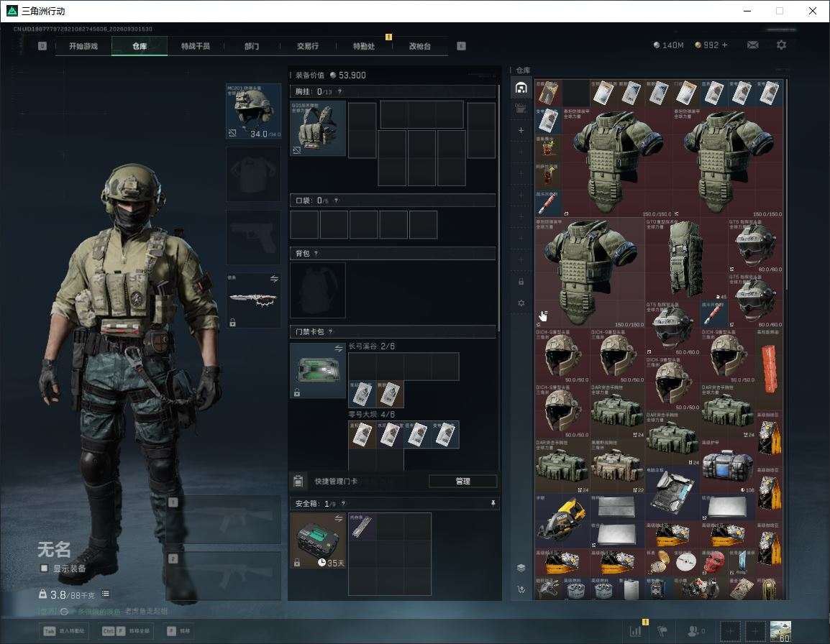The height and width of the screenshot is (644, 830).
Task: Select the 特勤处 tab
Action: click(364, 46)
